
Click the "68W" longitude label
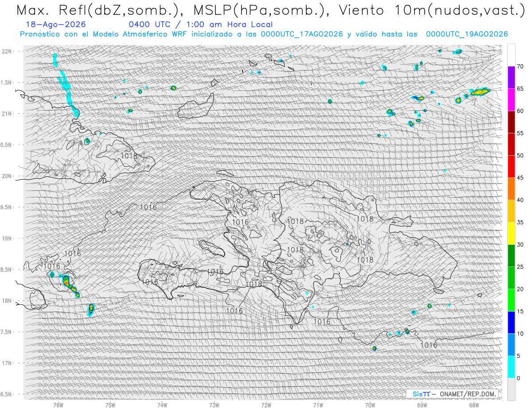(474, 405)
